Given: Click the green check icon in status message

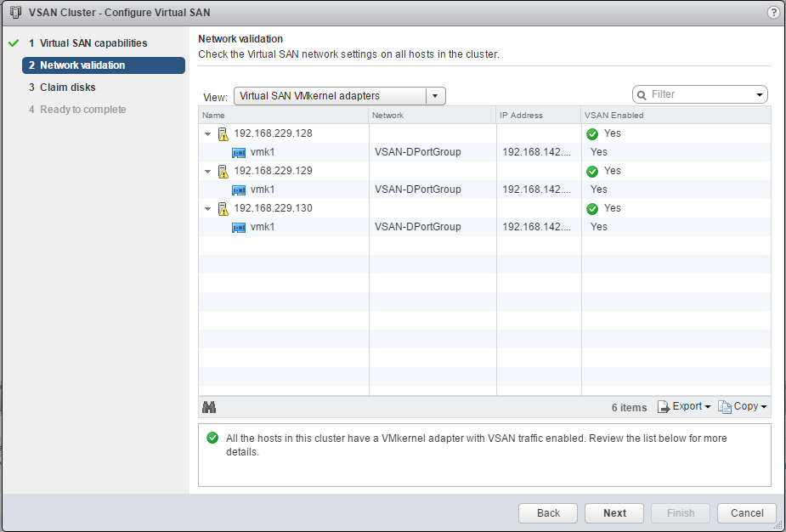Looking at the screenshot, I should point(212,438).
